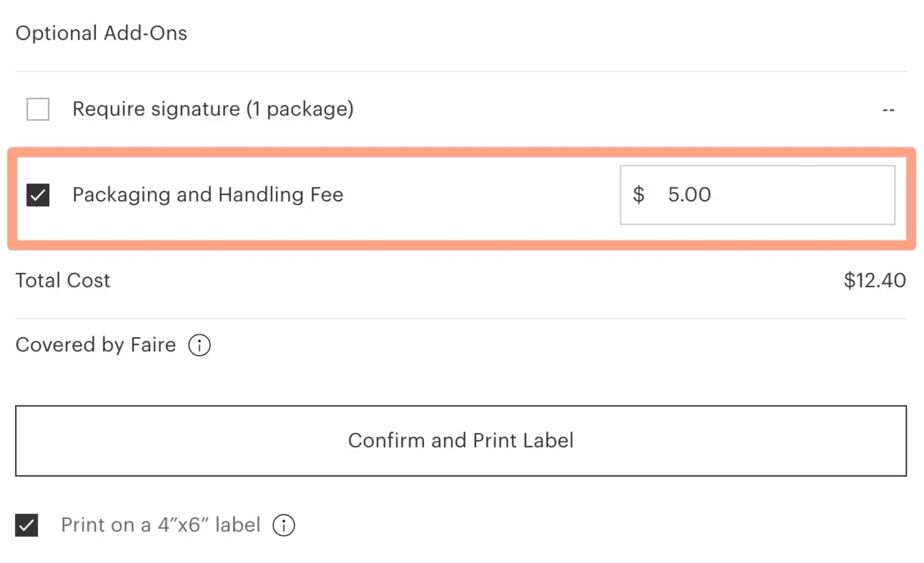Viewport: 924px width, 563px height.
Task: Click the Packaging and Handling Fee label text
Action: click(x=207, y=195)
